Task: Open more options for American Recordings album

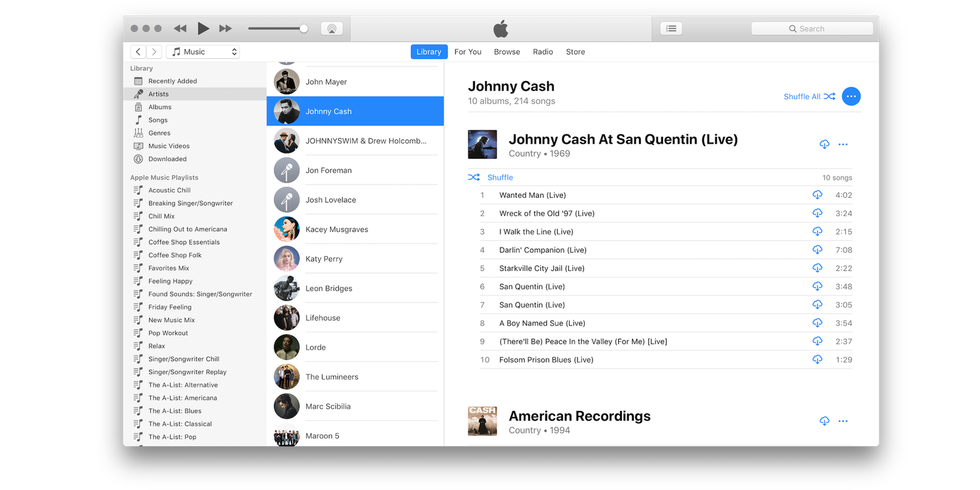Action: click(x=843, y=421)
